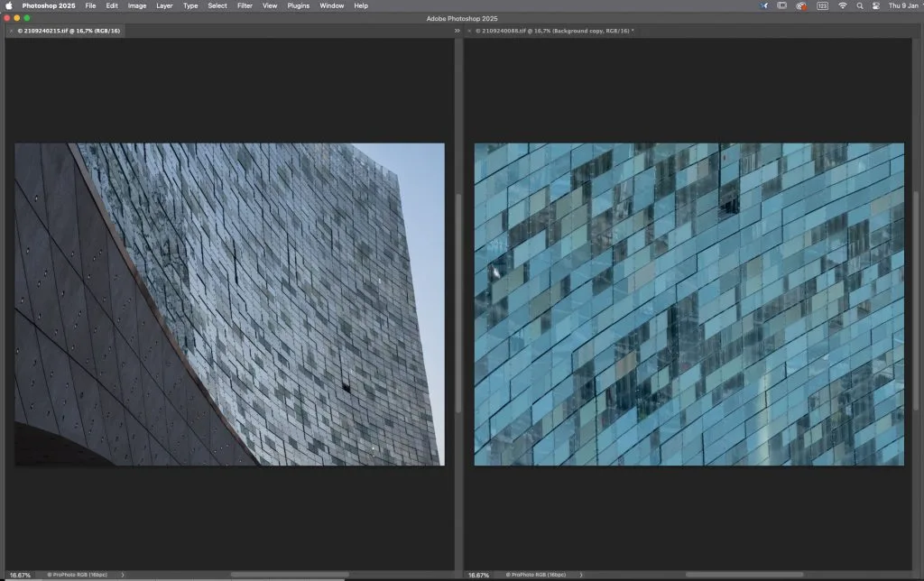Click the right document's horizontal scrollbar
The height and width of the screenshot is (581, 924).
(744, 575)
